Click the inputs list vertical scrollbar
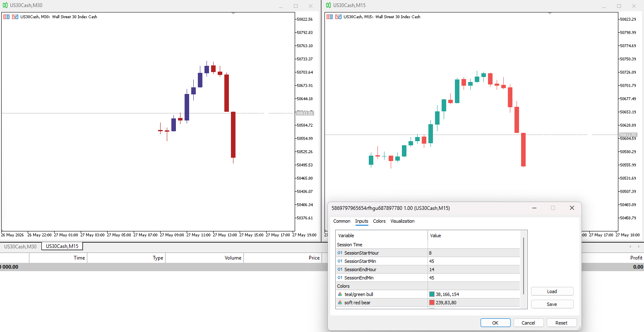 [x=524, y=265]
